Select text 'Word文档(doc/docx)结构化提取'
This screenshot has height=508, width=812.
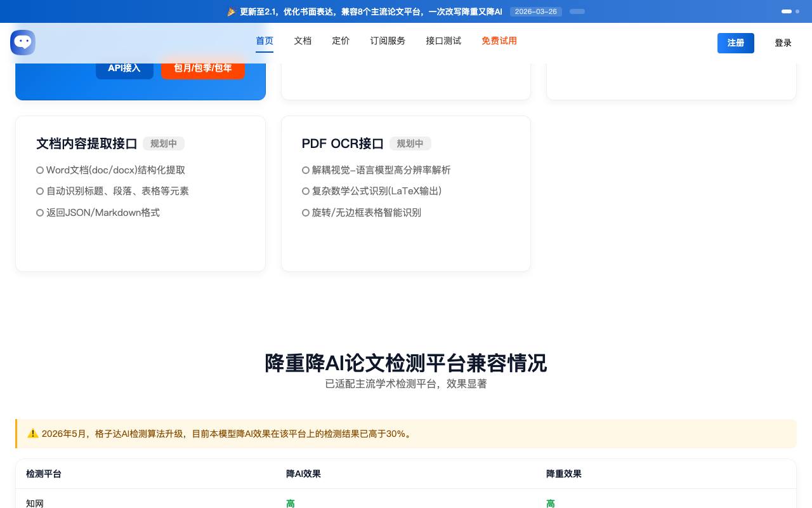point(115,170)
